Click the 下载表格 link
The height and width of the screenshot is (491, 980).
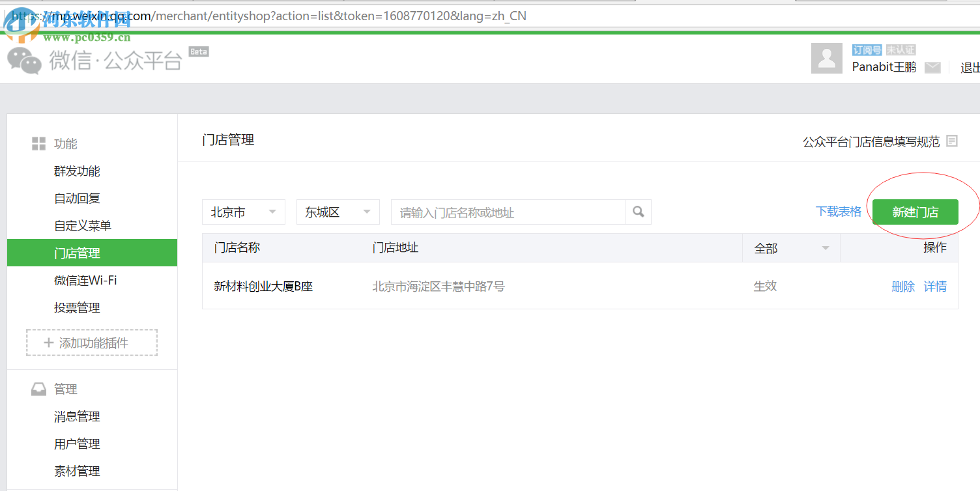(x=838, y=212)
